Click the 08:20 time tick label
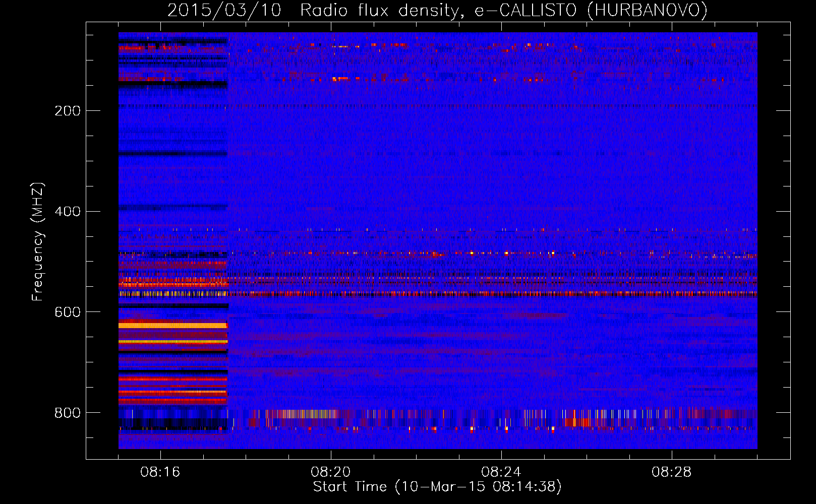Viewport: 816px width, 504px height. coord(331,472)
